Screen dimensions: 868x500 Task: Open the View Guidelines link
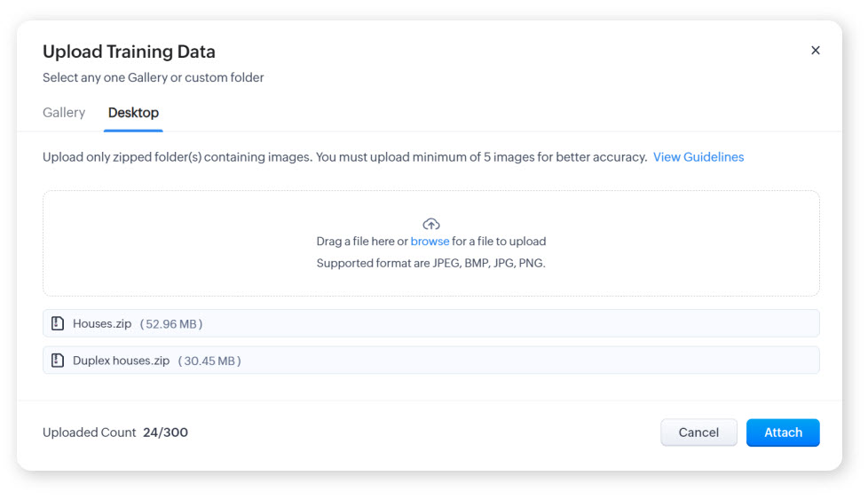point(698,157)
